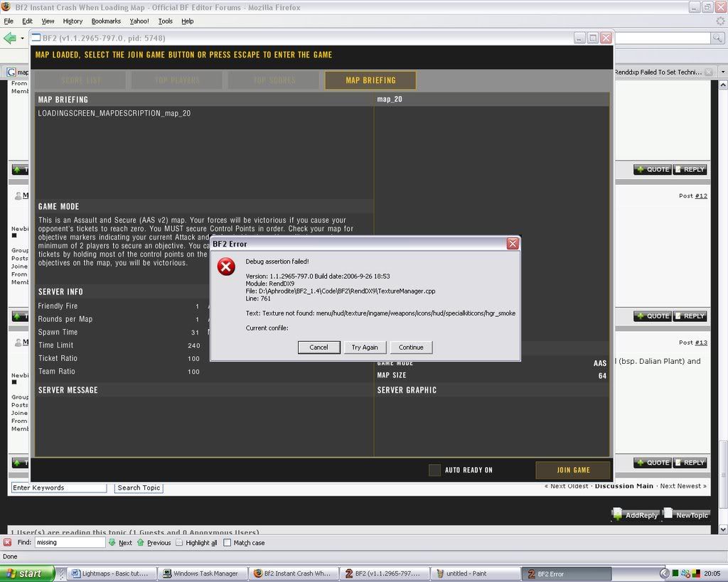Click the Firefox back arrow icon

[x=10, y=38]
